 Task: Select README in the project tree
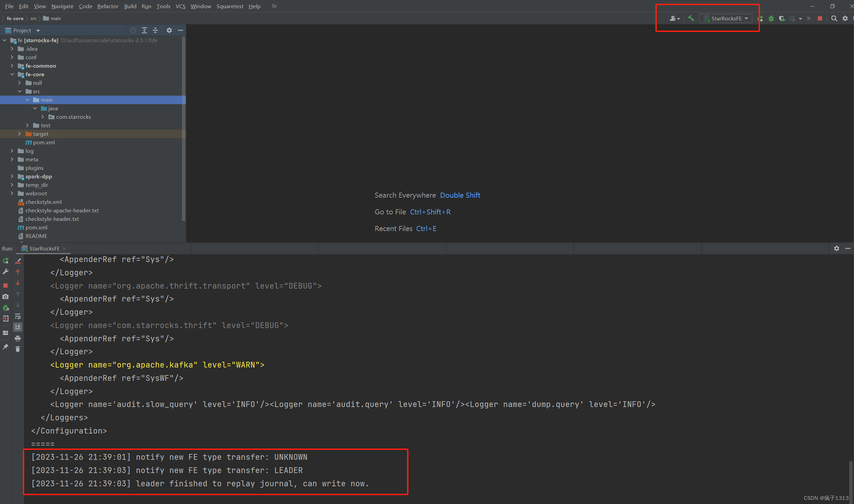pos(36,236)
